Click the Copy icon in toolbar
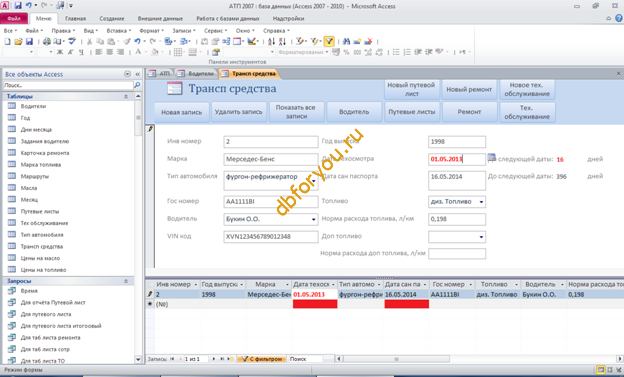This screenshot has height=377, width=624. point(100,41)
